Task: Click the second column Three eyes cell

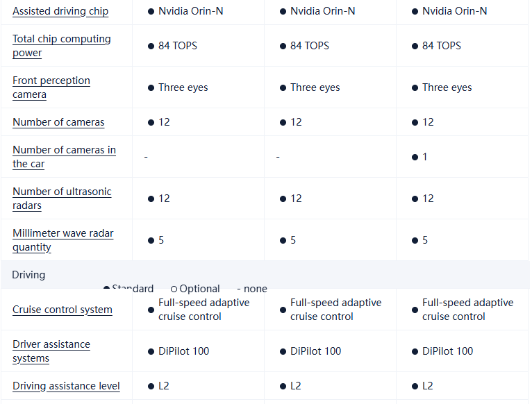Action: (x=315, y=87)
